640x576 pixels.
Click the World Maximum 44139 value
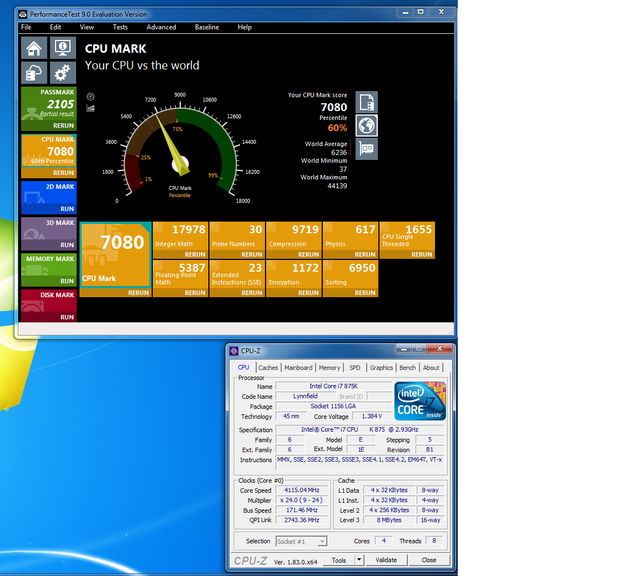[337, 186]
